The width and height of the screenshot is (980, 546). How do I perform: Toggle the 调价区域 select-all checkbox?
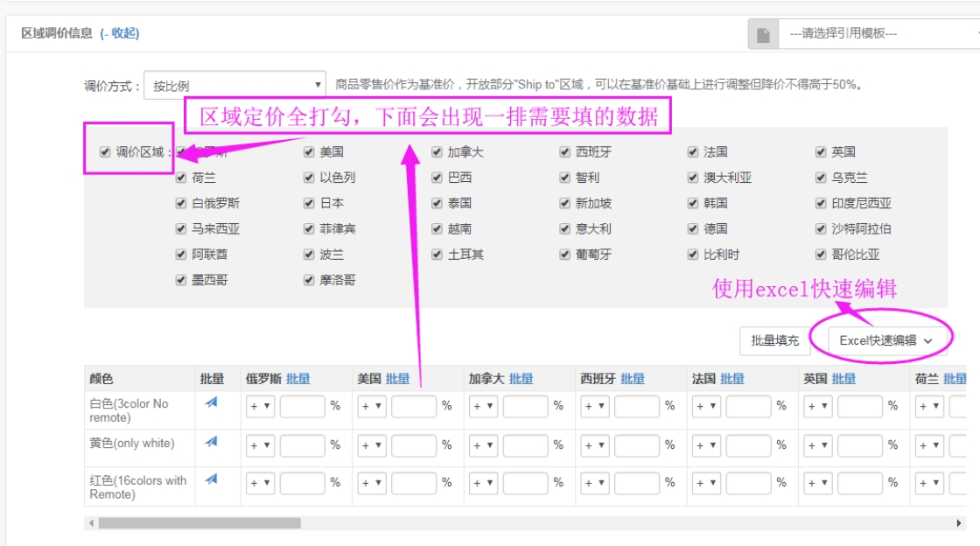point(105,151)
